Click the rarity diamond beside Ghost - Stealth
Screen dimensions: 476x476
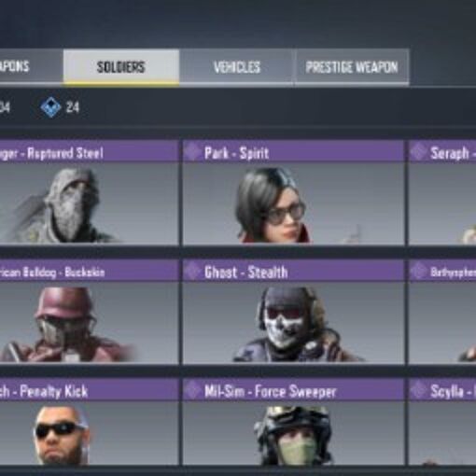coord(192,272)
